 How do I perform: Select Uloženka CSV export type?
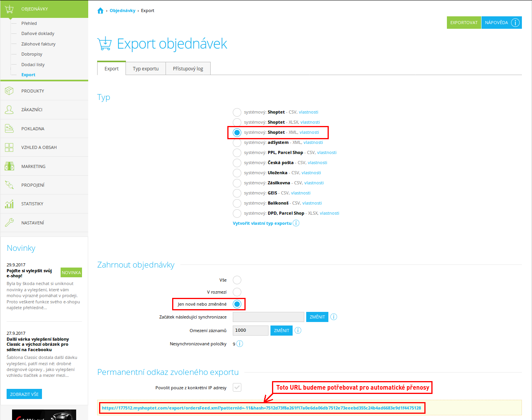(237, 173)
